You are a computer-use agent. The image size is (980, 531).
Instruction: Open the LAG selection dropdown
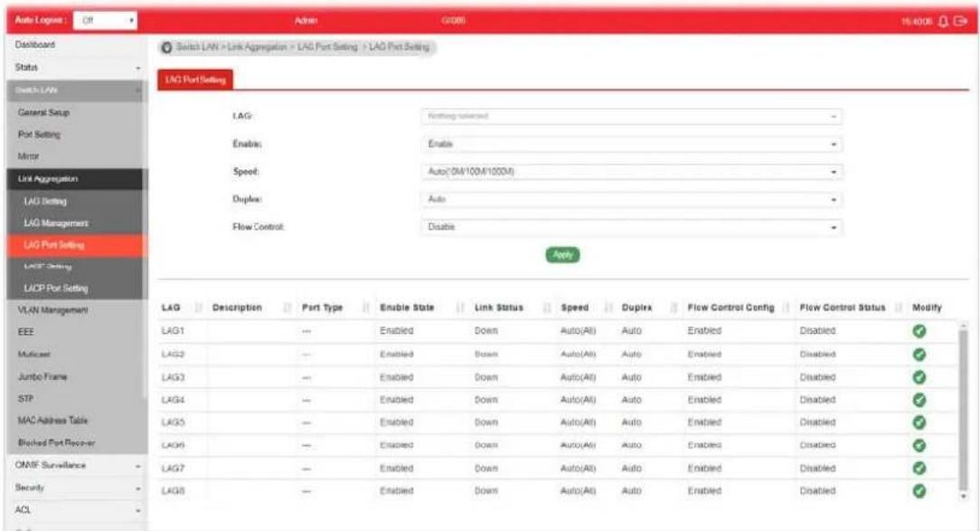(x=631, y=117)
